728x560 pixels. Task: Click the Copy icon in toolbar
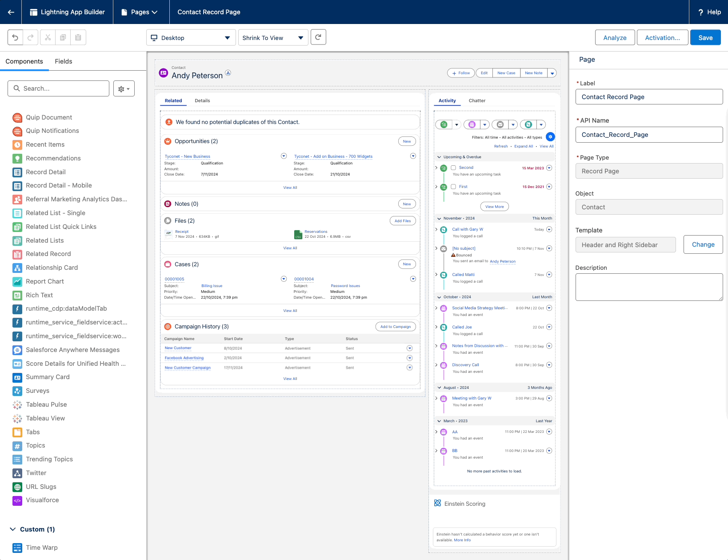63,37
